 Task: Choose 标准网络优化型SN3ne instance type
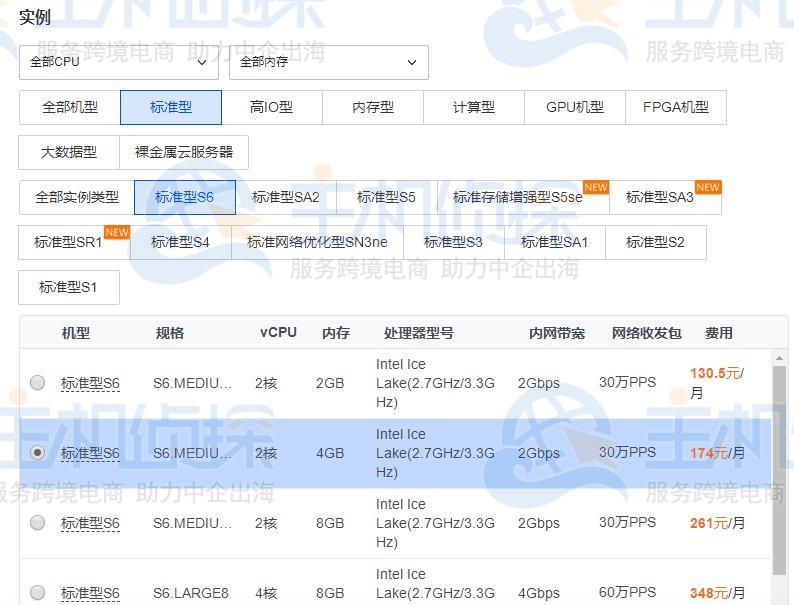pos(317,242)
